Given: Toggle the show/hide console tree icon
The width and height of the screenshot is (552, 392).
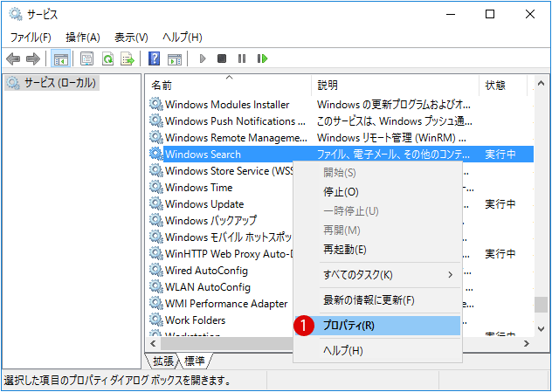Looking at the screenshot, I should [x=61, y=58].
